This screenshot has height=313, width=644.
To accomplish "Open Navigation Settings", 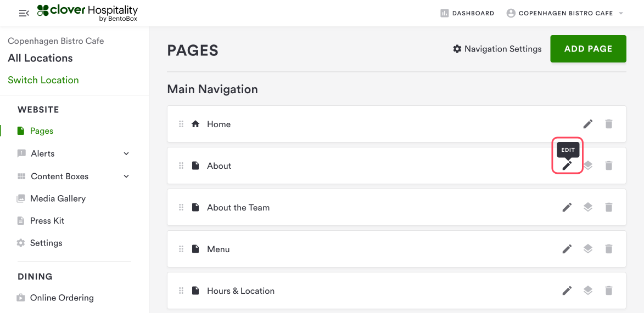I will click(497, 49).
